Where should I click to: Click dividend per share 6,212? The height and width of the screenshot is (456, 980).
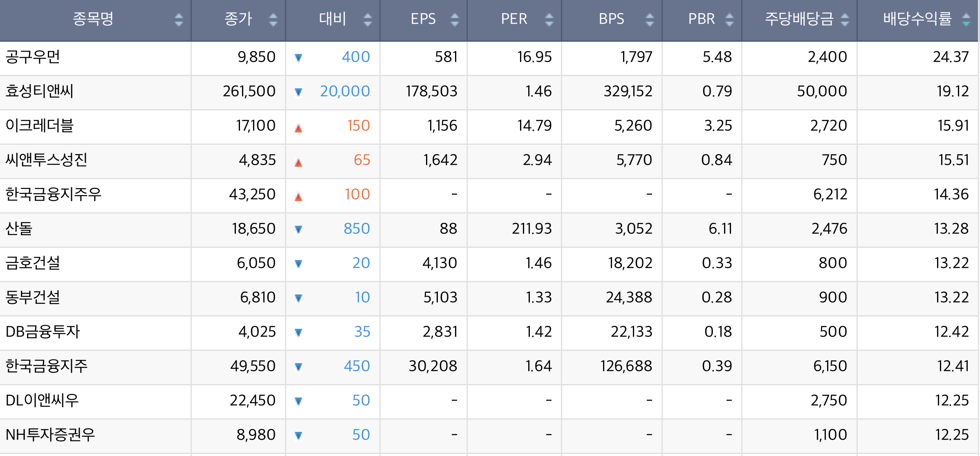click(830, 194)
